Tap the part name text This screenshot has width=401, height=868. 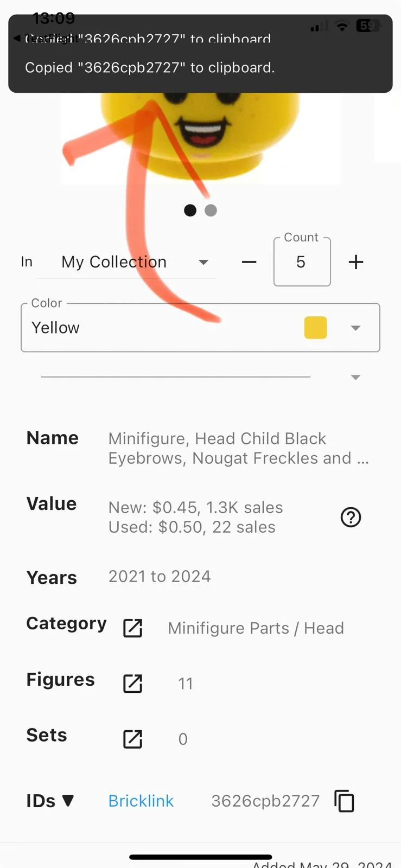pos(239,448)
